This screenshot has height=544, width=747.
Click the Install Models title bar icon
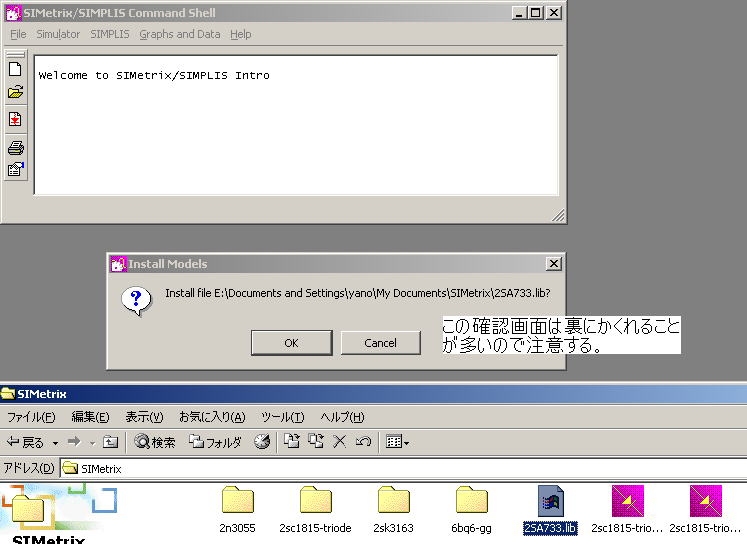click(x=118, y=263)
